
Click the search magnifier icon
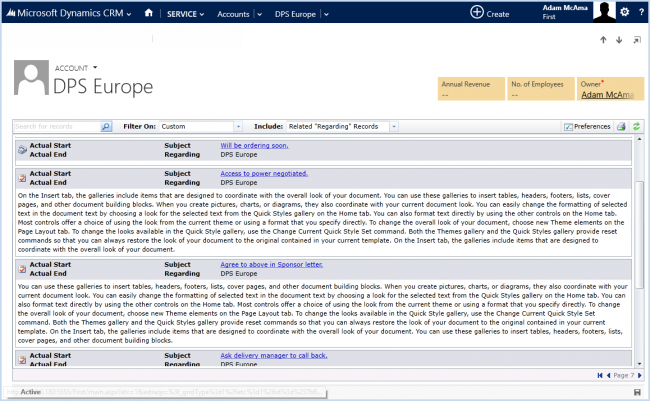106,126
